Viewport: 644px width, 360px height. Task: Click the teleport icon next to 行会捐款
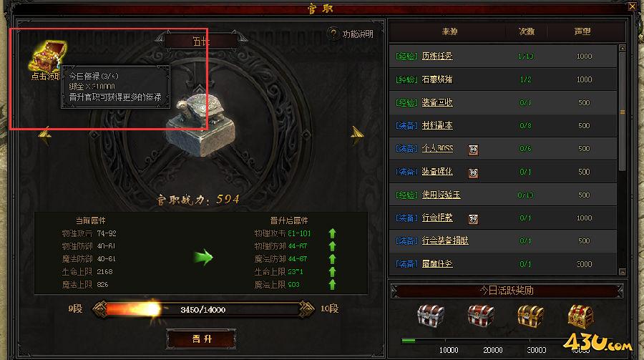[x=473, y=219]
